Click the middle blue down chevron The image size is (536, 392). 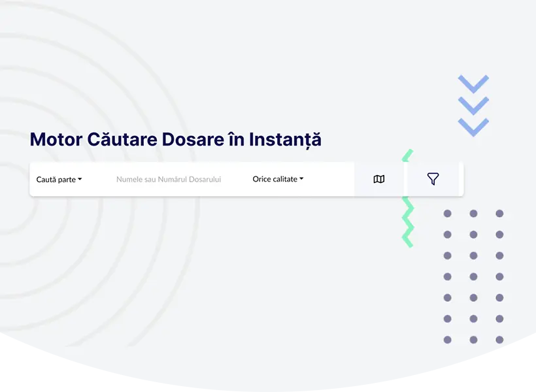point(473,105)
